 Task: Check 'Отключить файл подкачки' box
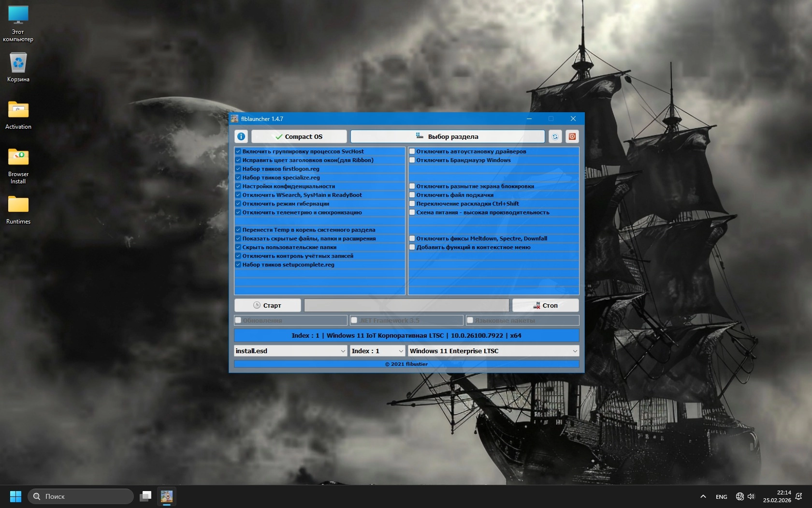(x=412, y=195)
